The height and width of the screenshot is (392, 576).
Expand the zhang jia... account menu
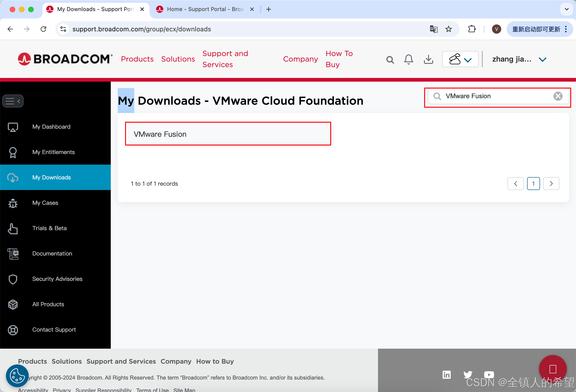[x=519, y=59]
